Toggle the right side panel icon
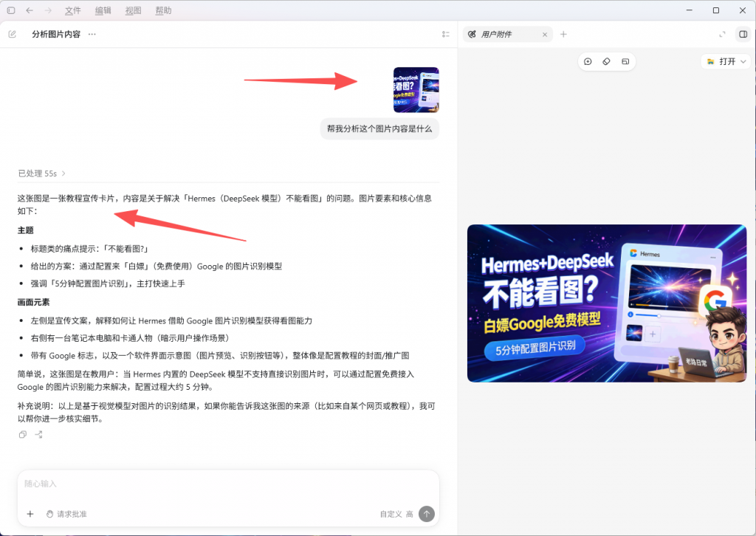Image resolution: width=756 pixels, height=536 pixels. pyautogui.click(x=743, y=34)
